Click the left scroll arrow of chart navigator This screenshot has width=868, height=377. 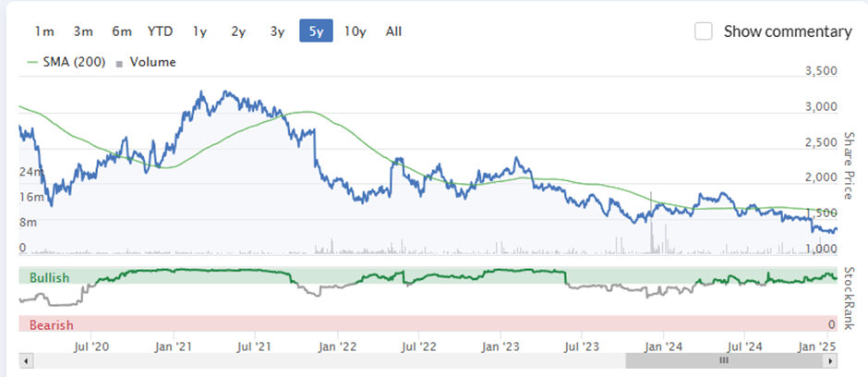[25, 361]
